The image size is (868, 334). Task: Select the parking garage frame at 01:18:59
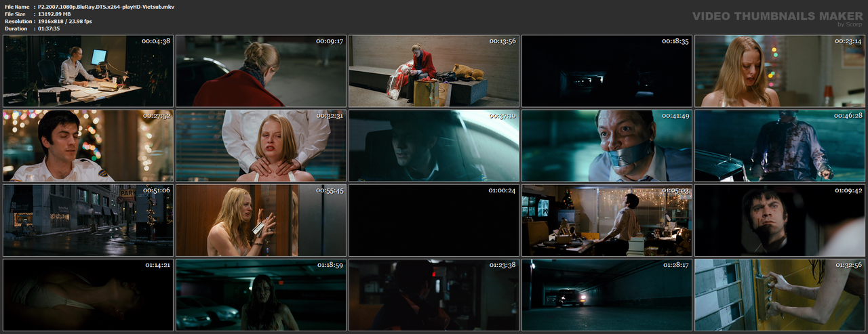261,295
